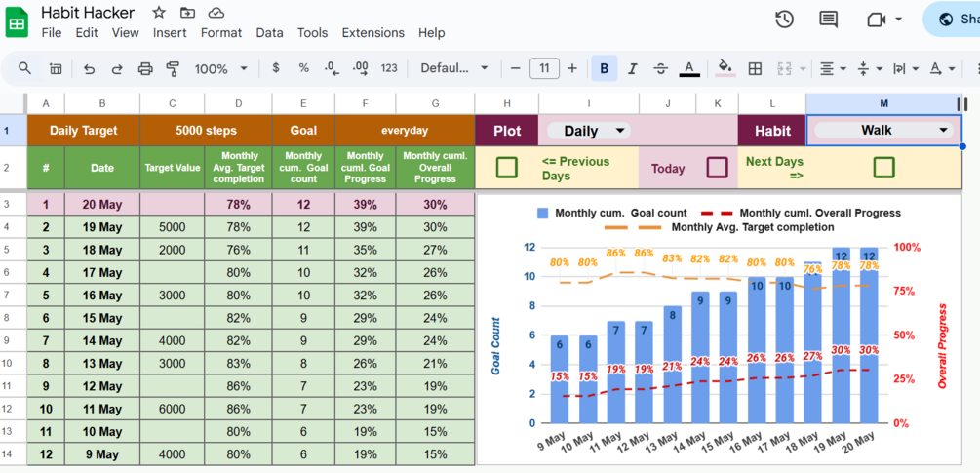The image size is (980, 473).
Task: Activate the paint format tool
Action: 174,68
